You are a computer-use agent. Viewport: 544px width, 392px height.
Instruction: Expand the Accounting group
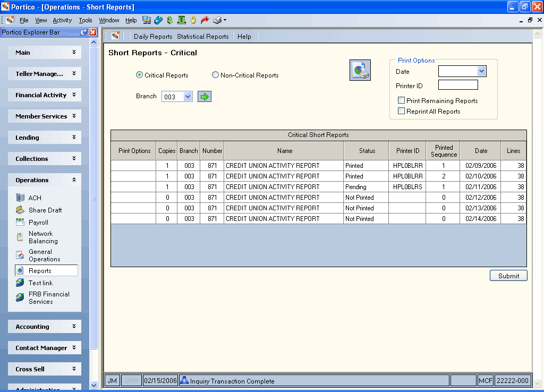[x=45, y=327]
